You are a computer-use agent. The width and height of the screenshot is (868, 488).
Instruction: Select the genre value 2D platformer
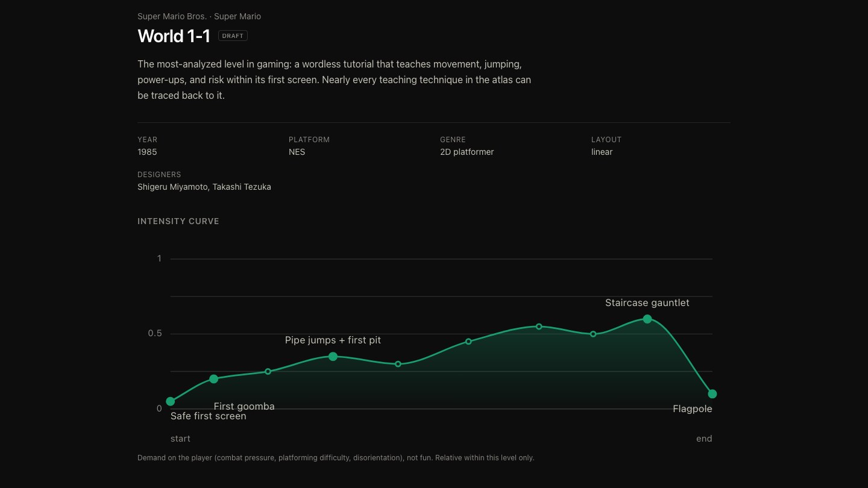coord(467,152)
